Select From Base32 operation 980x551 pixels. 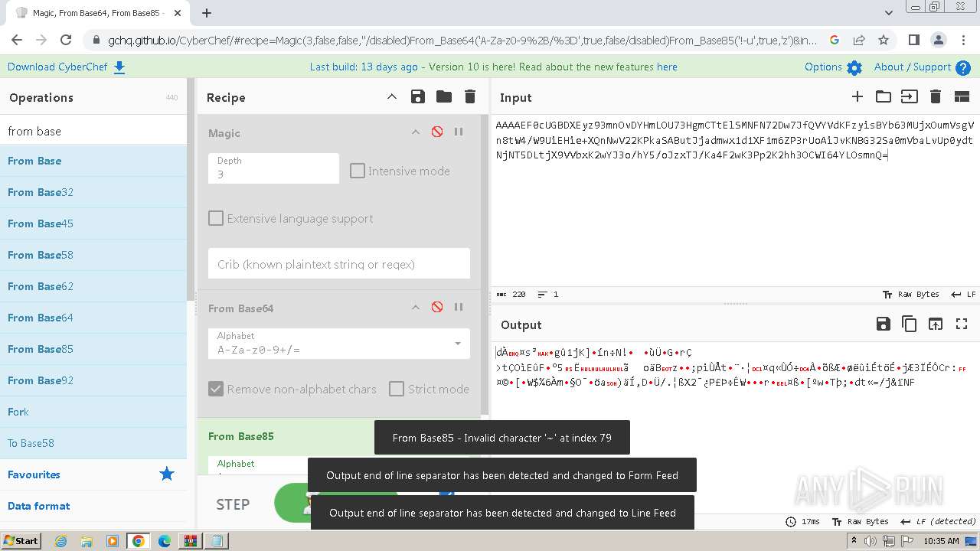(x=93, y=192)
